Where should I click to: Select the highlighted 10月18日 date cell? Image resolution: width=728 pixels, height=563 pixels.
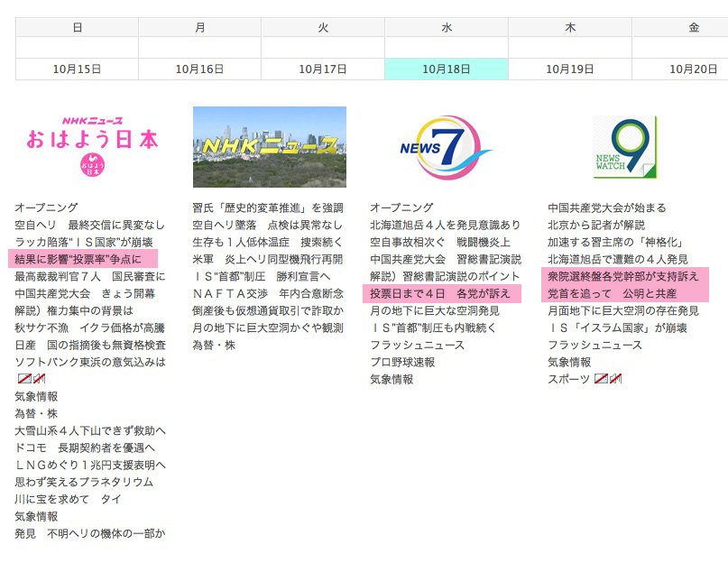pos(447,69)
